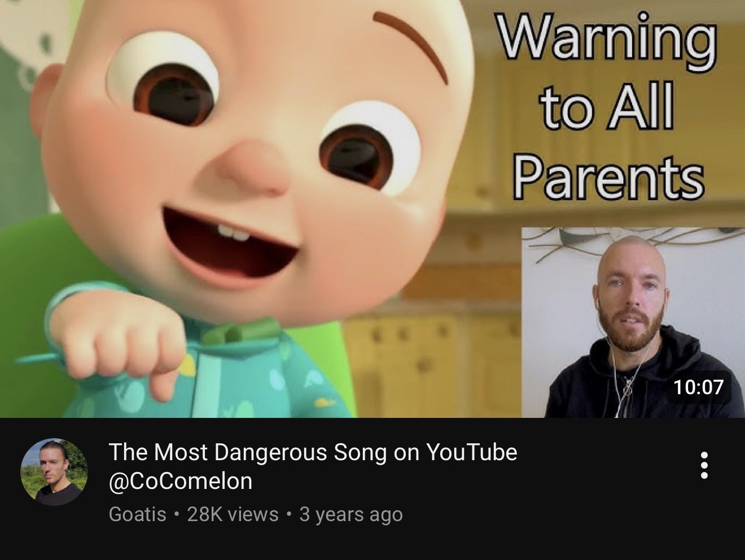Click the 28K views label
Screen dimensions: 745x560
pos(233,514)
